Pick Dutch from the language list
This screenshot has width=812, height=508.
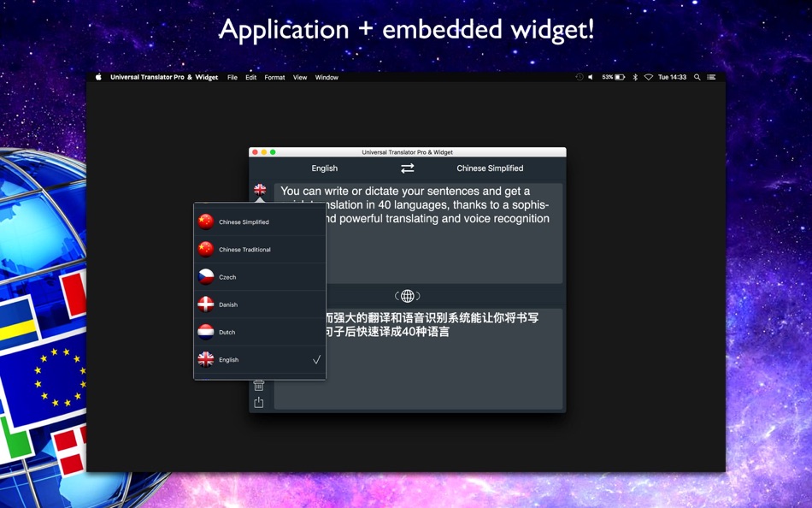click(x=260, y=332)
